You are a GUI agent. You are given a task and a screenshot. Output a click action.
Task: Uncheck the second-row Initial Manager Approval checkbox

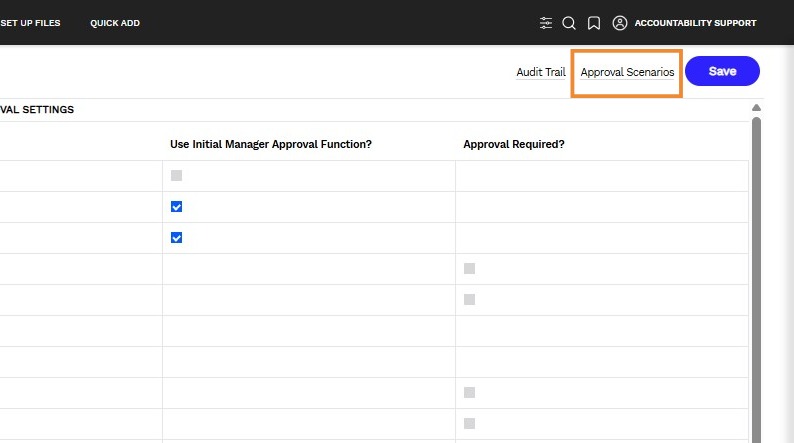[176, 207]
